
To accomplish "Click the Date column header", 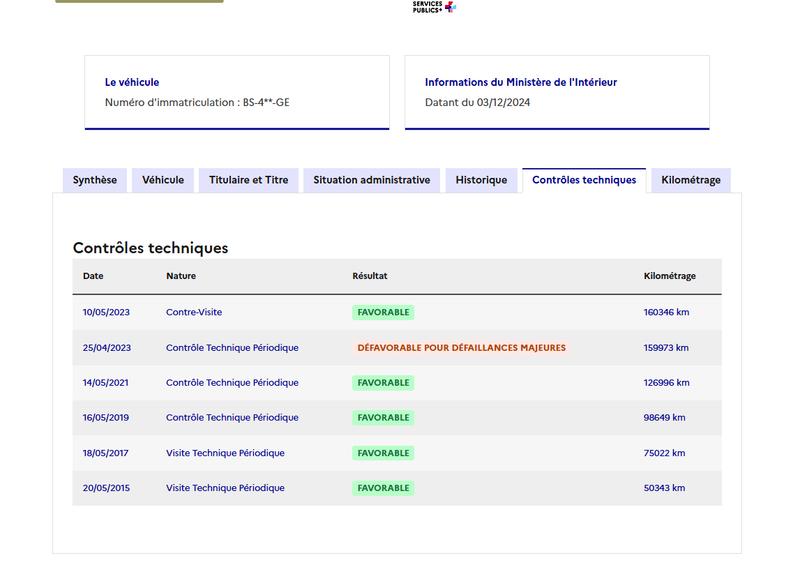I will (x=93, y=276).
